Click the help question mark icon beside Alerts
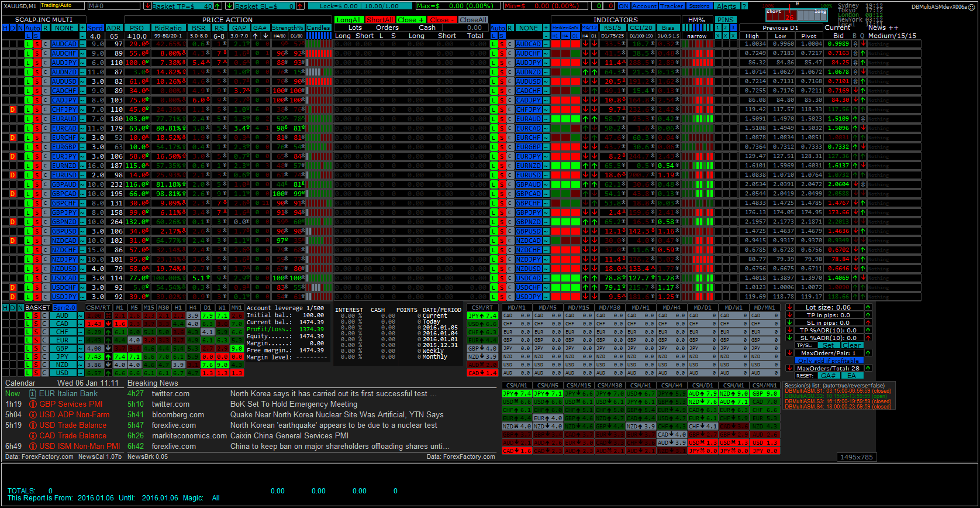This screenshot has width=980, height=508. (x=744, y=6)
